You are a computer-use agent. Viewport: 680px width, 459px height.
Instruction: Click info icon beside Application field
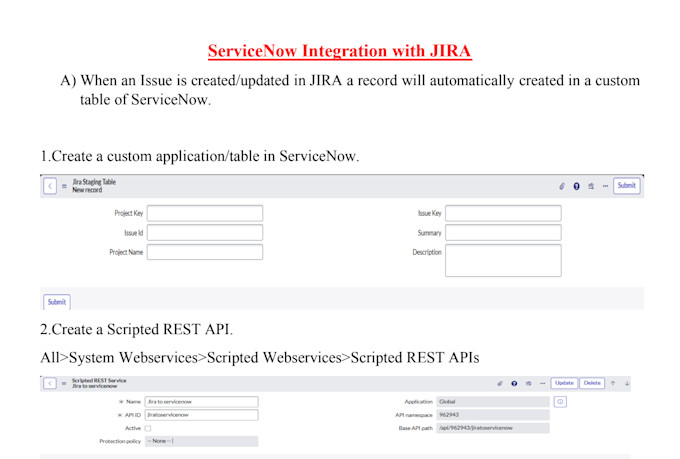560,402
